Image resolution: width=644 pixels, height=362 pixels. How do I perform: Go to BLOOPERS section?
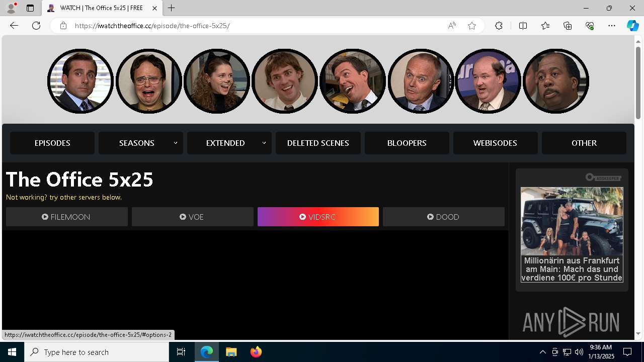407,143
